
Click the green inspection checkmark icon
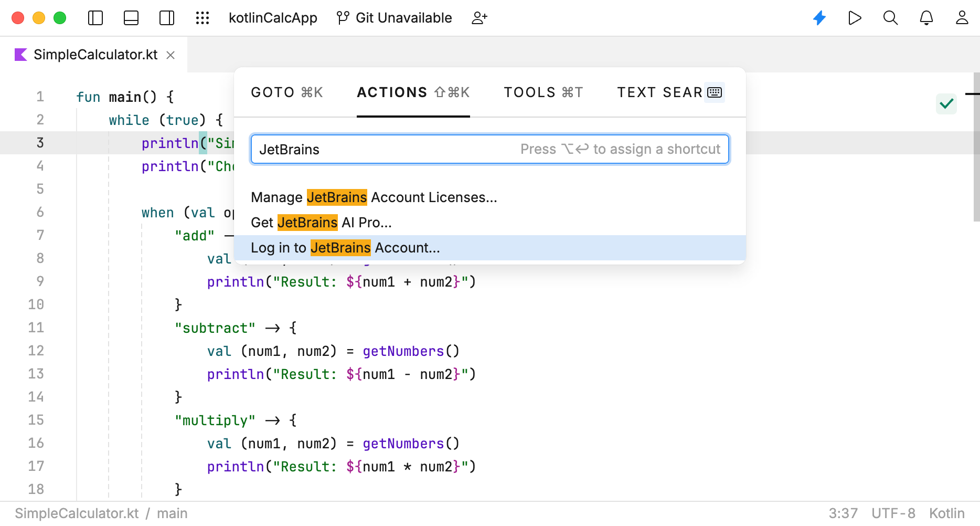(x=946, y=103)
